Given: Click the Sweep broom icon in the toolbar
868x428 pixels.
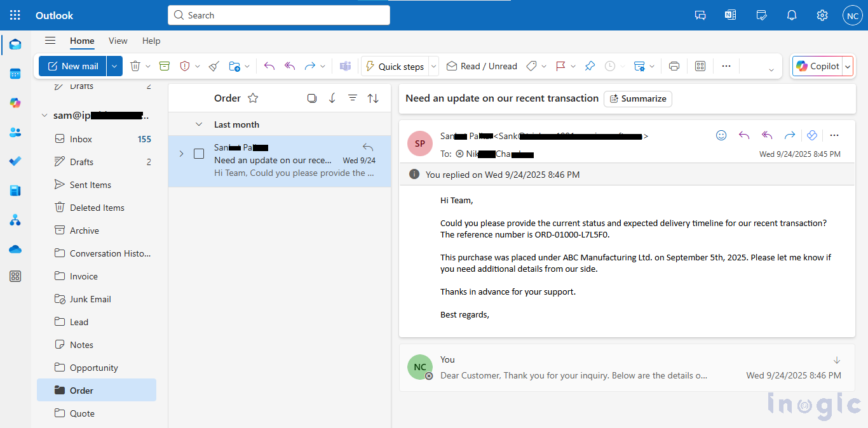Looking at the screenshot, I should [214, 66].
